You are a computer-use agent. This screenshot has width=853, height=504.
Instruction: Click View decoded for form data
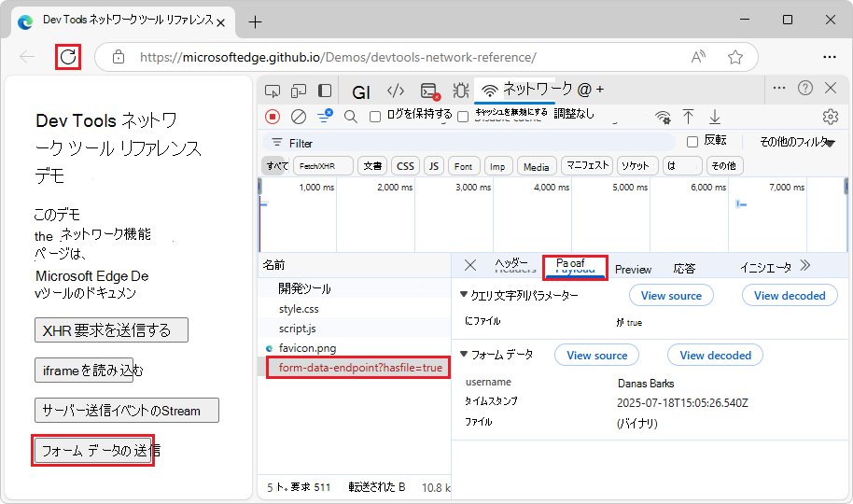point(716,356)
